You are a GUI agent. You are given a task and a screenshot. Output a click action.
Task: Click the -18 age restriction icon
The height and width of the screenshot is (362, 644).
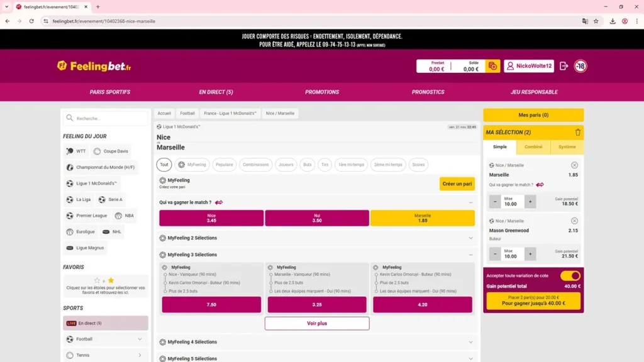579,65
